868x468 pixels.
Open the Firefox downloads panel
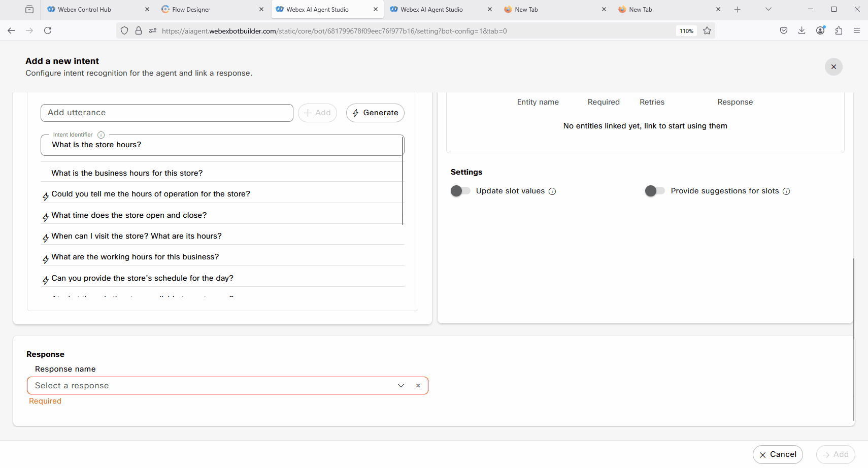tap(802, 31)
